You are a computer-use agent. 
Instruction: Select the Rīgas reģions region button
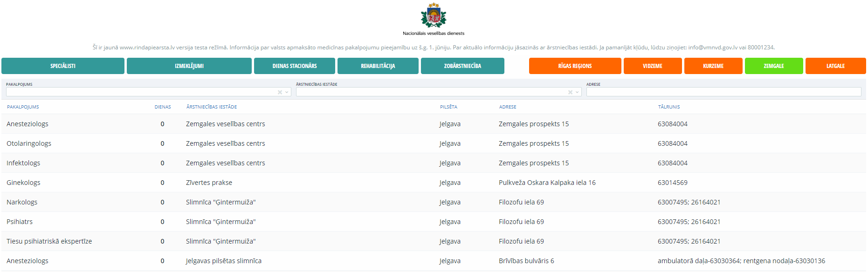pyautogui.click(x=575, y=66)
